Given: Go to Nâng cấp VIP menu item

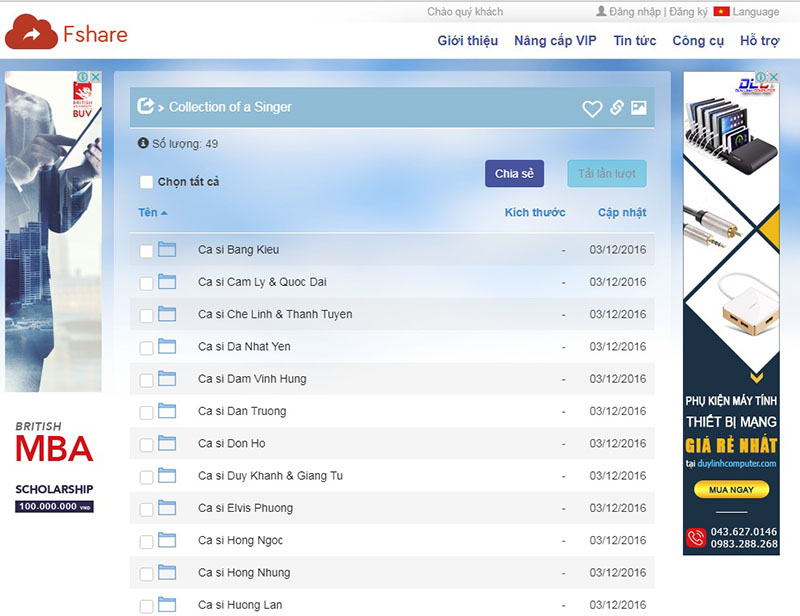Looking at the screenshot, I should tap(555, 41).
